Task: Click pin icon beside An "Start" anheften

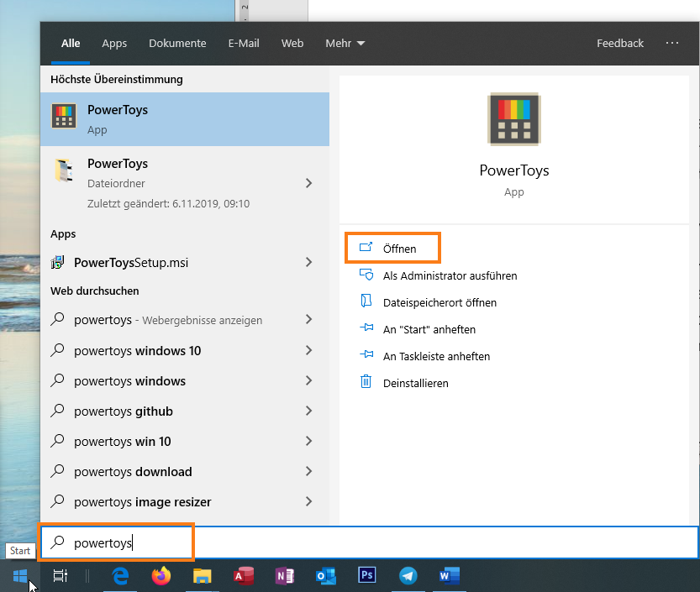Action: (366, 327)
